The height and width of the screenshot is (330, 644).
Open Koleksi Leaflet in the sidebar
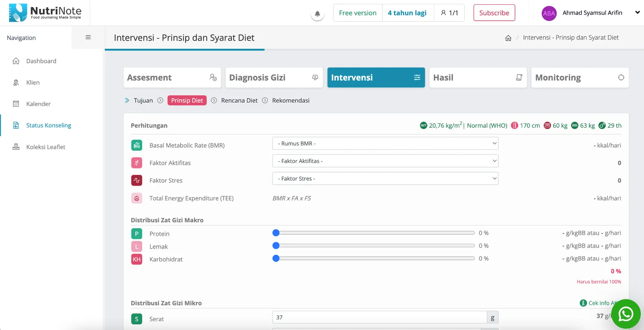click(45, 147)
